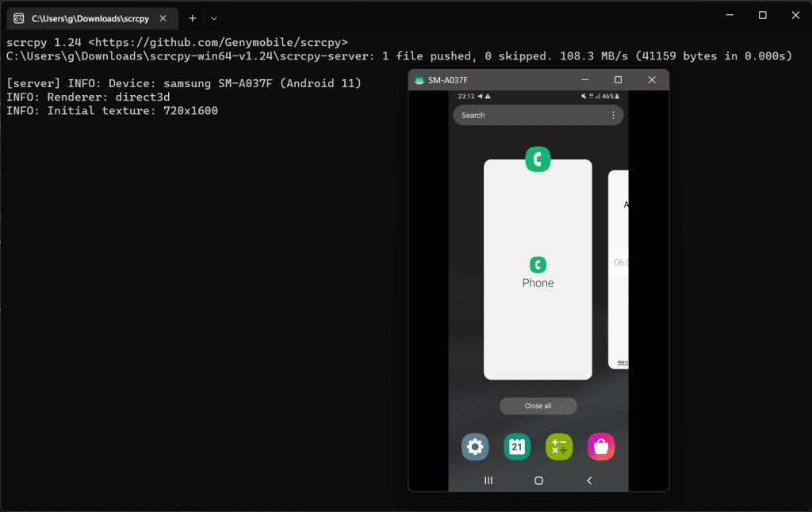Open the Settings gear app icon
Screen dimensions: 812x512
[x=475, y=447]
